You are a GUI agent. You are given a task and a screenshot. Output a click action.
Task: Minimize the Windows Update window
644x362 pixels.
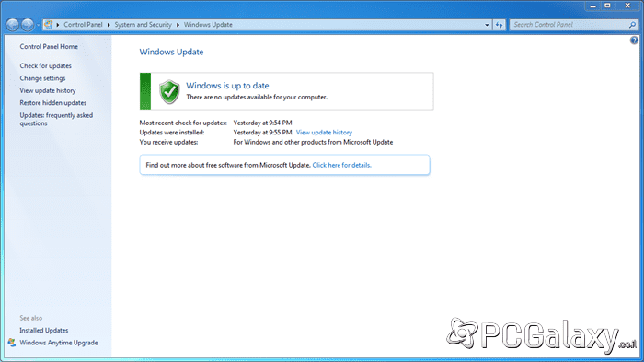592,6
